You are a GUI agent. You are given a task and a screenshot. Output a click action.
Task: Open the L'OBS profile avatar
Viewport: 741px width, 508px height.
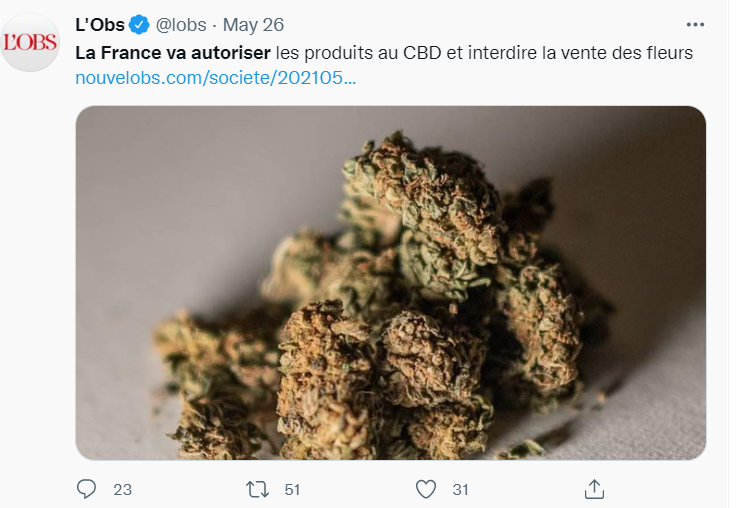(30, 43)
